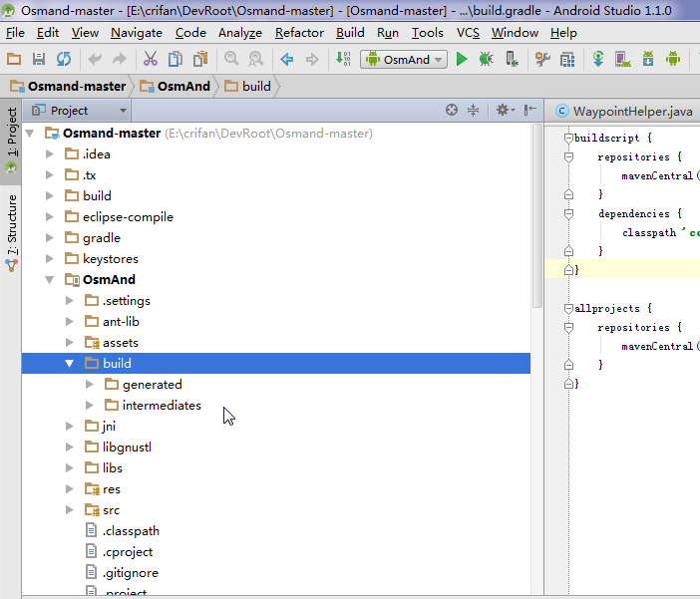Click the Paste clipboard icon

click(x=200, y=59)
